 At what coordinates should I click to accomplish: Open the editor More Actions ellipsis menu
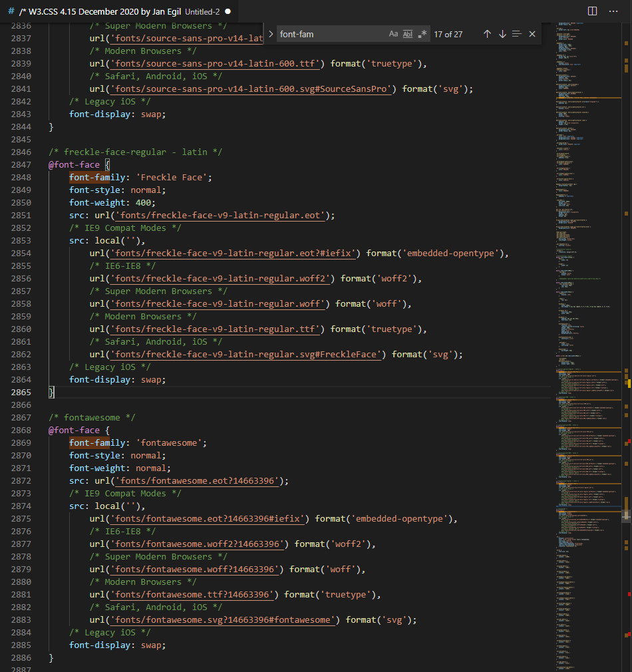pyautogui.click(x=613, y=11)
